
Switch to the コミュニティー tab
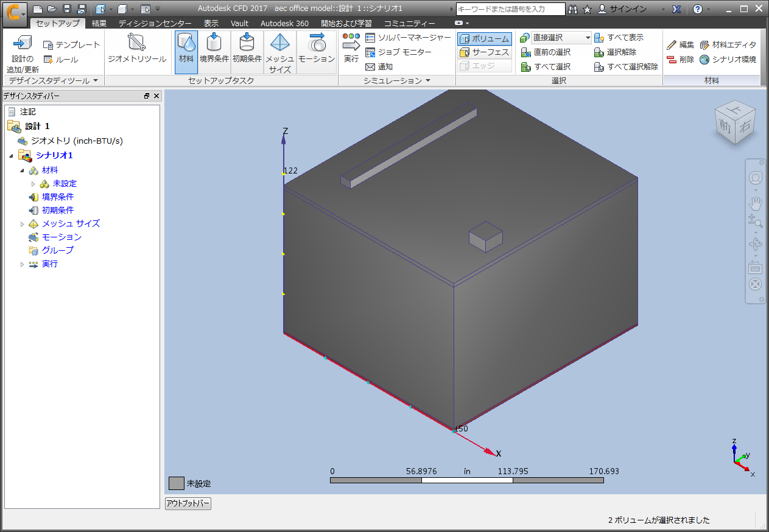(409, 23)
